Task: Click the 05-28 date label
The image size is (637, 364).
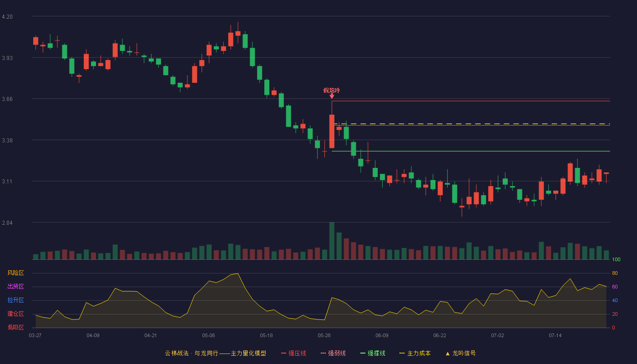Action: coord(324,335)
